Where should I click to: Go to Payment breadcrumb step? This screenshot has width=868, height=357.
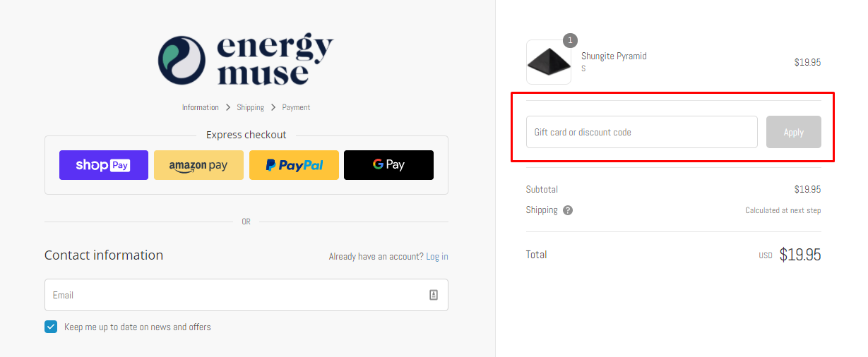296,108
